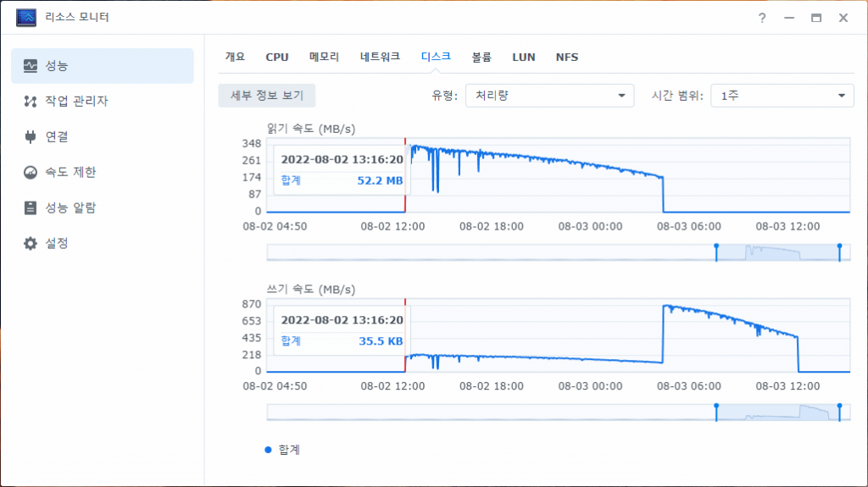Open the 시간 범위 1주 dropdown
Screen dimensions: 868x487
782,96
